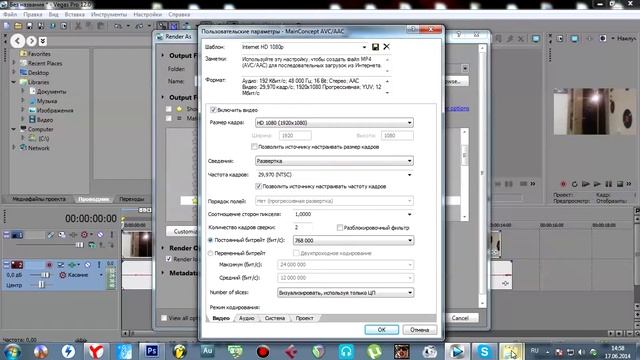Click the Open folder icon in the Vegas toolbar

coord(18,26)
